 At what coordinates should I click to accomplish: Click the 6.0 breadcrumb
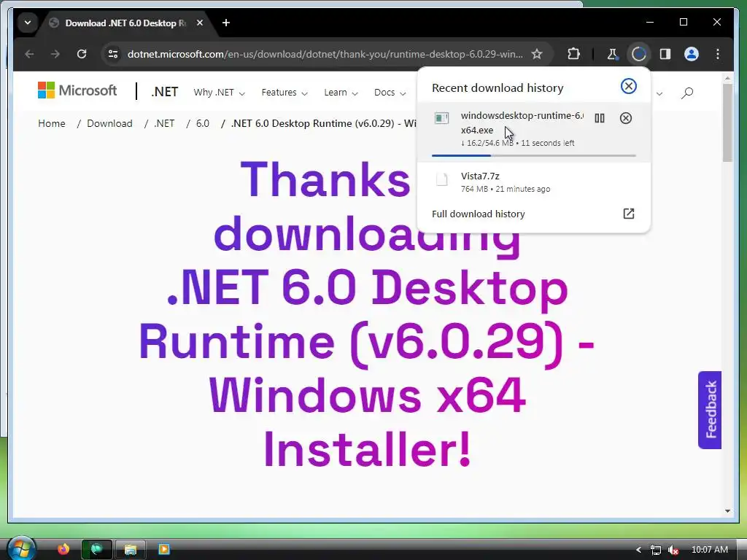point(203,123)
